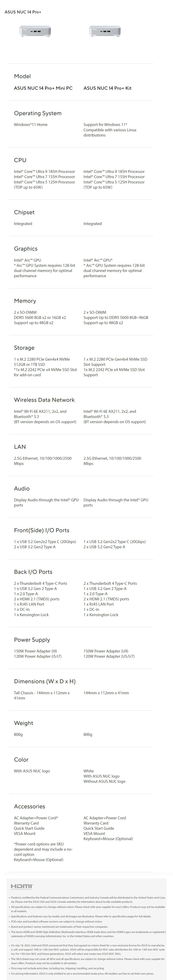Viewport: 173px width, 980px height.
Task: Click the Power Supply section heading
Action: 32,640
